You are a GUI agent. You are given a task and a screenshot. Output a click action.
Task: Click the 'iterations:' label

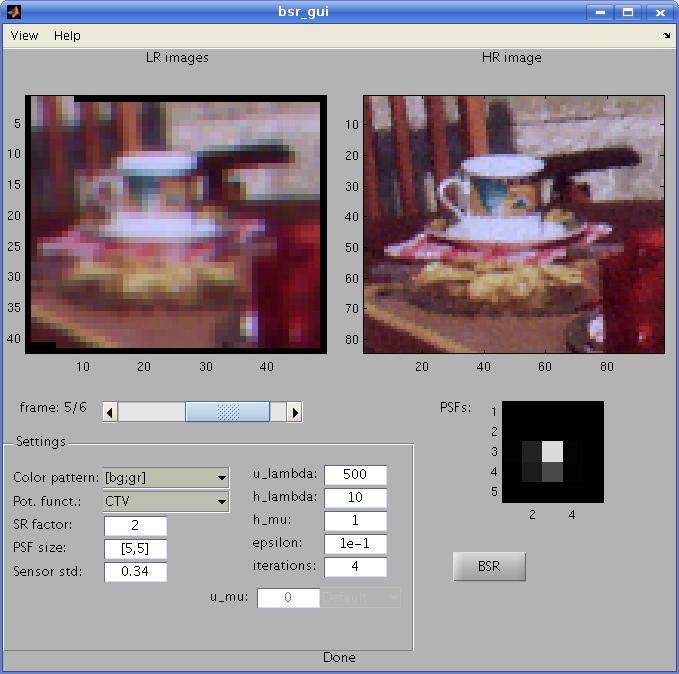tap(285, 566)
